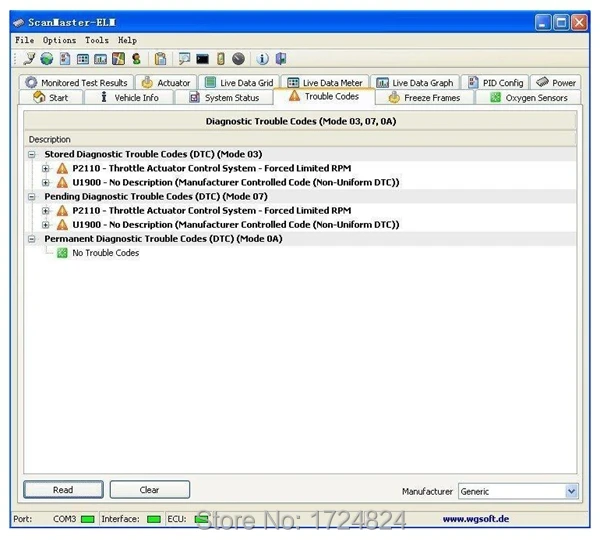Expand the pending U1900 trouble code

pyautogui.click(x=46, y=225)
